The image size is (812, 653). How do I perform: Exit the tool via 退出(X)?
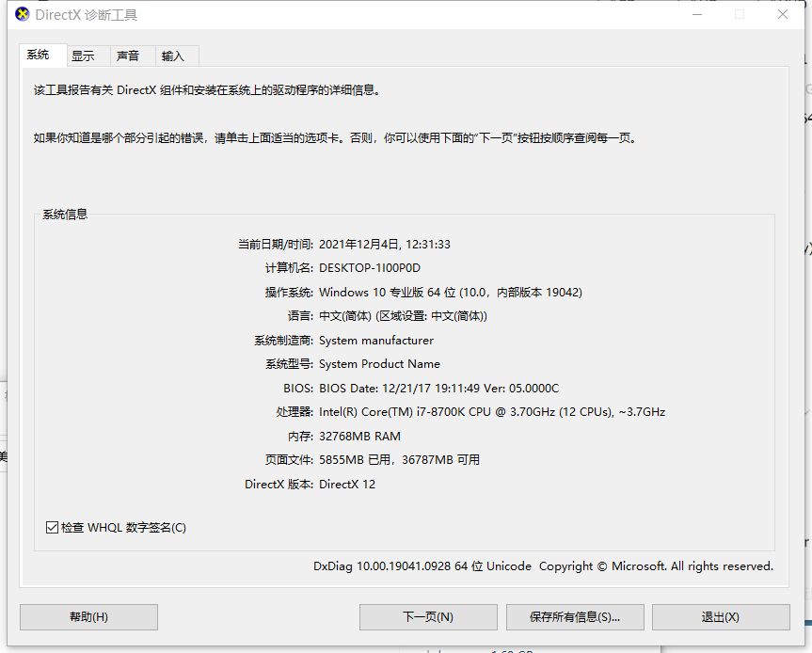point(721,616)
